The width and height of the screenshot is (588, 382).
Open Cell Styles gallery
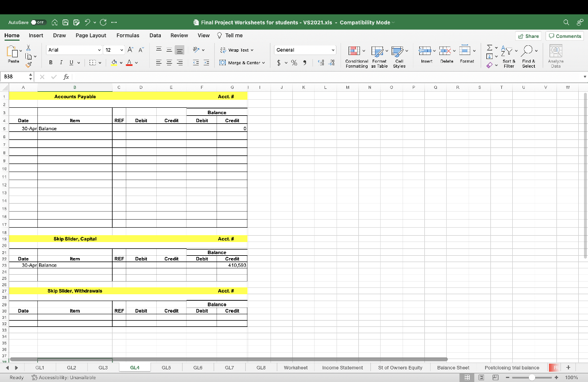pos(399,57)
